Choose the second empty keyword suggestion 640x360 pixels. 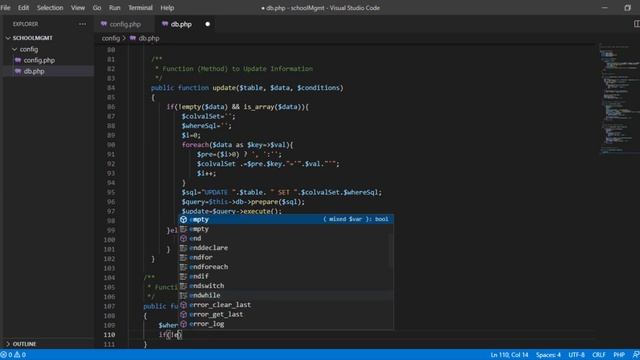coord(286,229)
